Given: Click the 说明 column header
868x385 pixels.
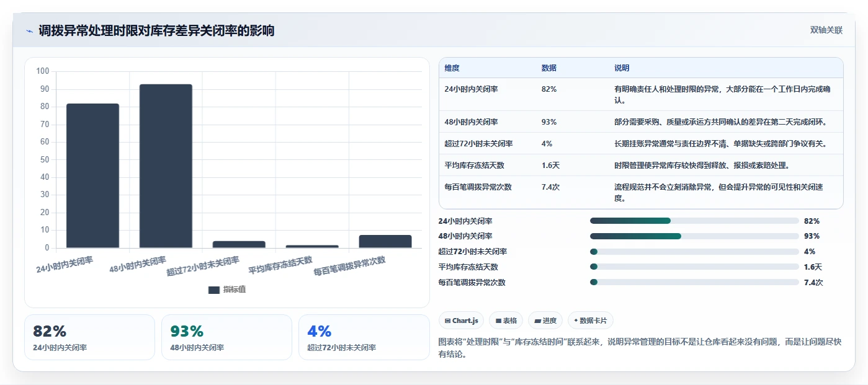Looking at the screenshot, I should (622, 68).
